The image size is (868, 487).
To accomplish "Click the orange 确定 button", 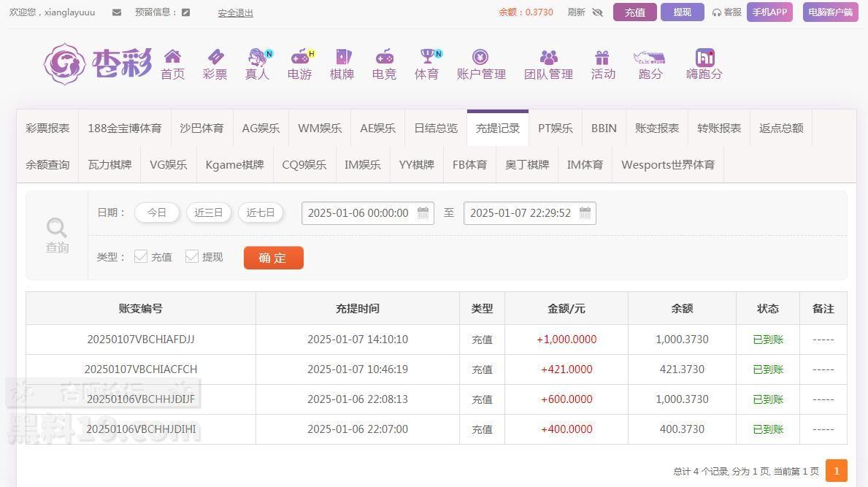I will click(274, 258).
